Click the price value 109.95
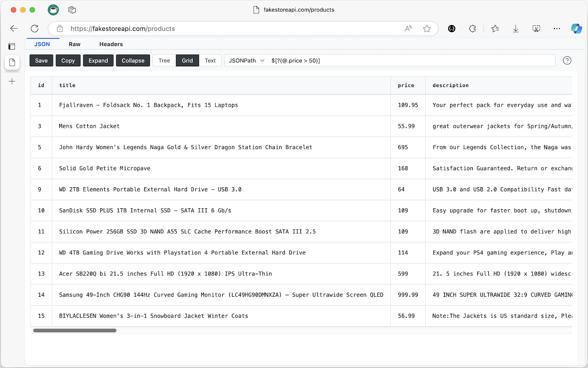Screen dimensions: 588x368 click(x=408, y=105)
